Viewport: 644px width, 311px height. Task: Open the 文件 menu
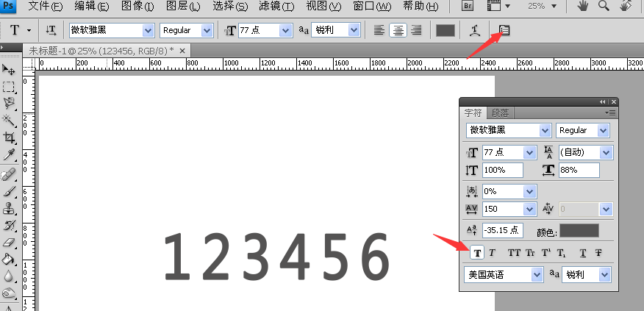[x=46, y=6]
